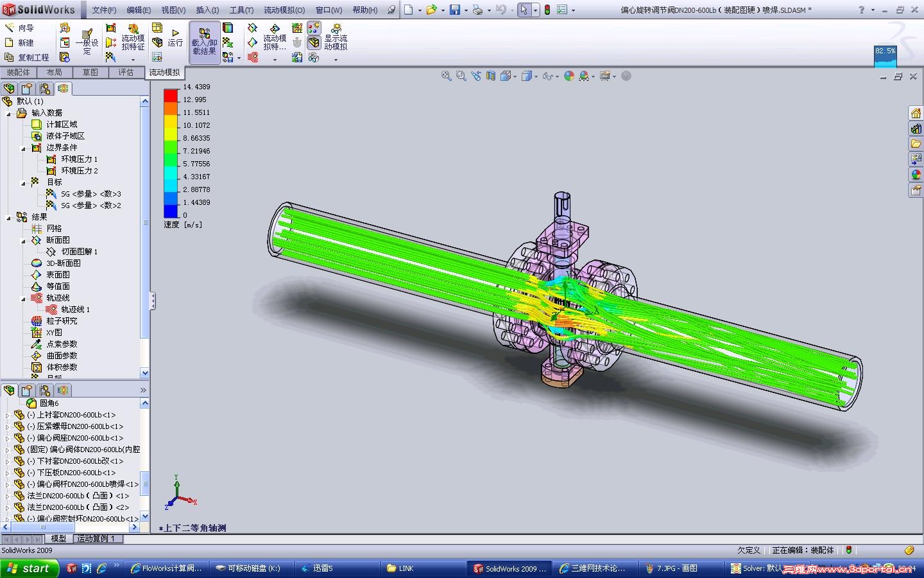
Task: Click the 运行 run button
Action: click(x=175, y=38)
